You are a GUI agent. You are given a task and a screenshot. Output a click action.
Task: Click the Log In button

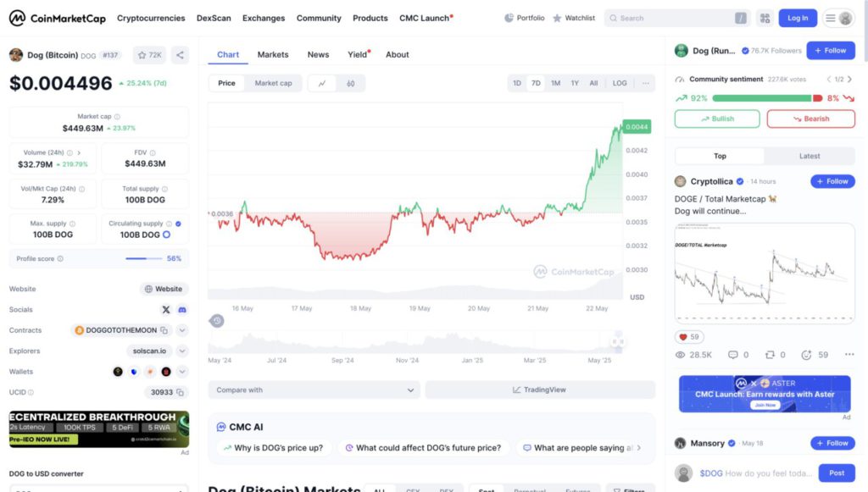tap(798, 18)
